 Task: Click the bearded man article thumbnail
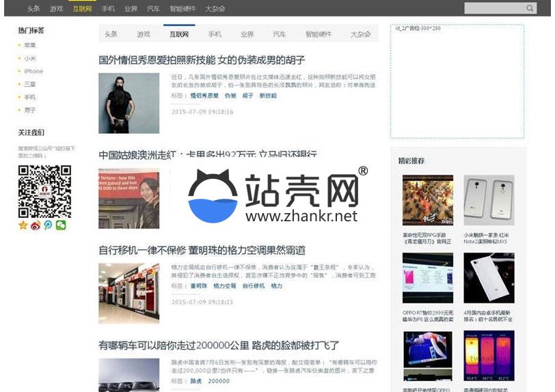[x=128, y=103]
